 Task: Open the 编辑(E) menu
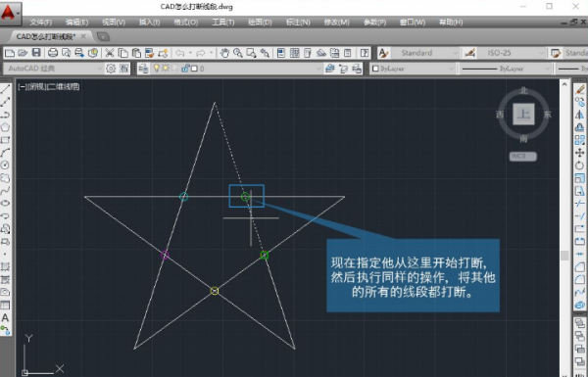(76, 23)
